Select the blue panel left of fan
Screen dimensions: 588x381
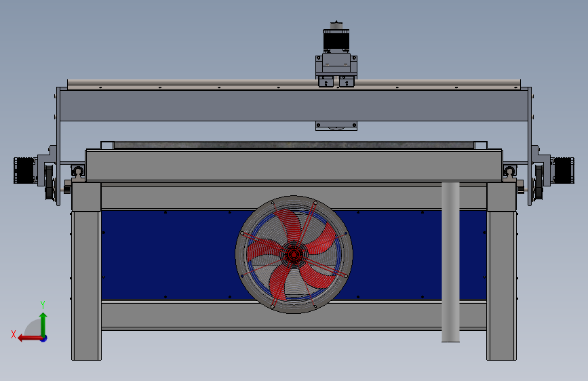coord(169,255)
